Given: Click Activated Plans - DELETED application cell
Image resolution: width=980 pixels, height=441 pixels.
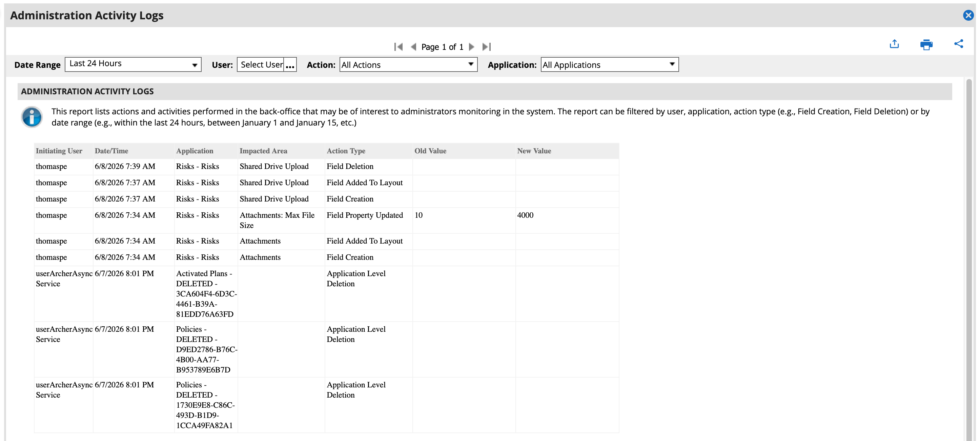Looking at the screenshot, I should click(x=206, y=294).
